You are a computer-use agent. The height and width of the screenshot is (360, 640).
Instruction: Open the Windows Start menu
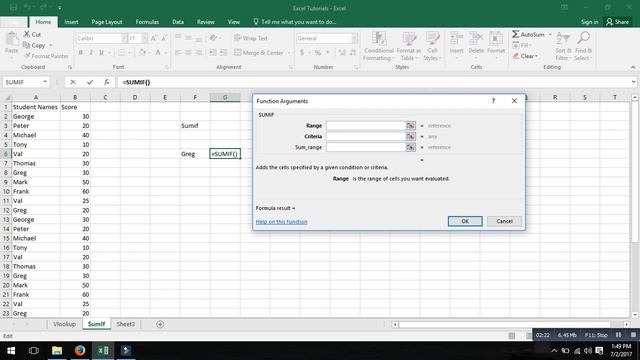tap(11, 351)
